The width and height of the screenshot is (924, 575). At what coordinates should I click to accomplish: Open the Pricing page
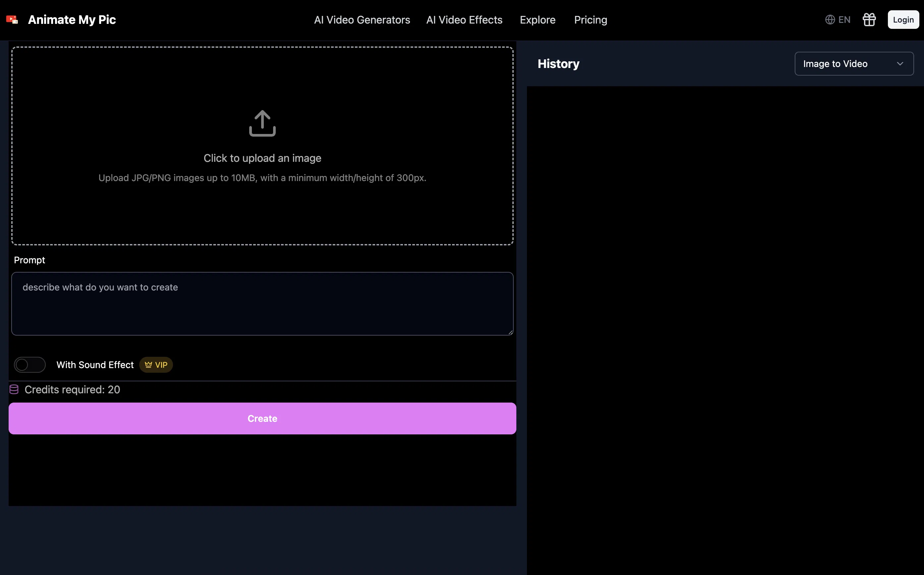(x=590, y=19)
